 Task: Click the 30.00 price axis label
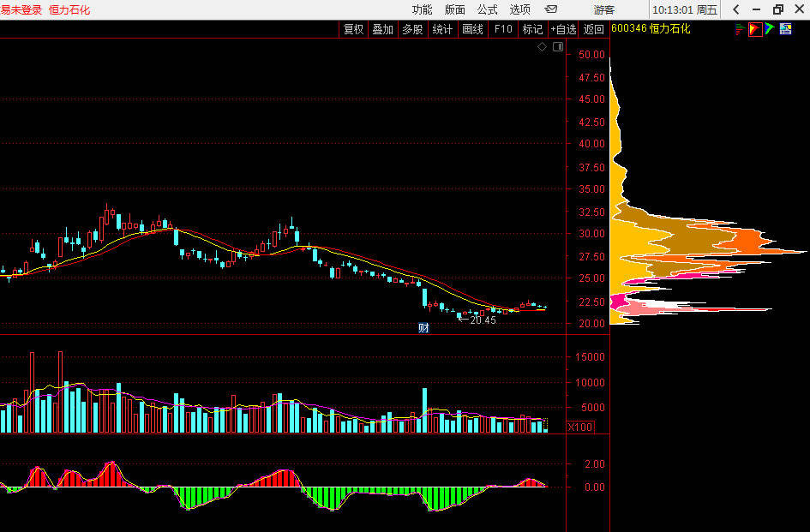591,234
